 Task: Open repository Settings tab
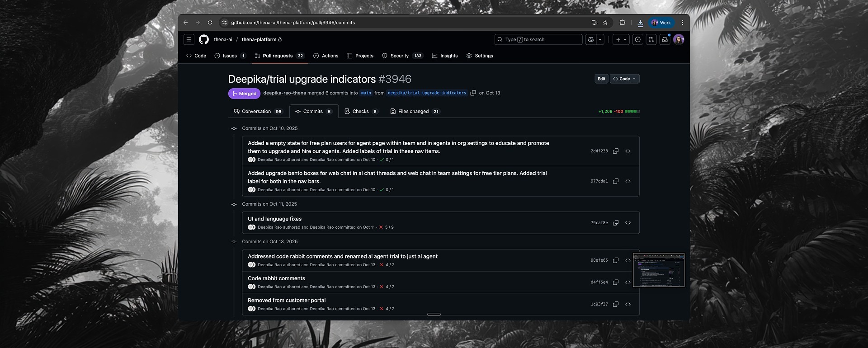click(480, 56)
